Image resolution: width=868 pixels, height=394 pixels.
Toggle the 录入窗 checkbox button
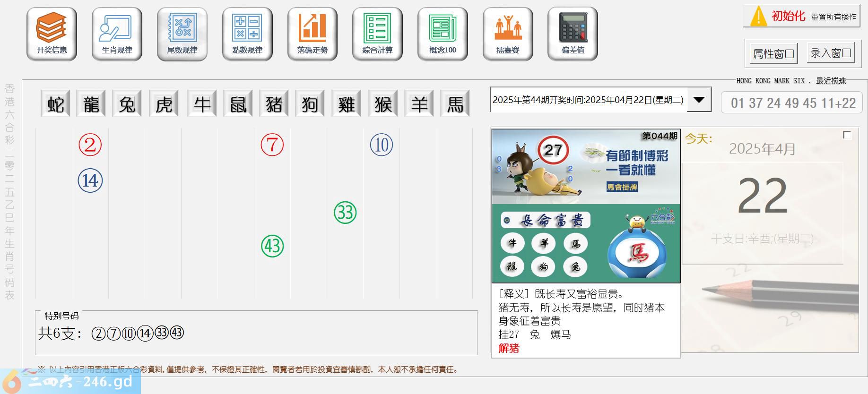[x=831, y=53]
